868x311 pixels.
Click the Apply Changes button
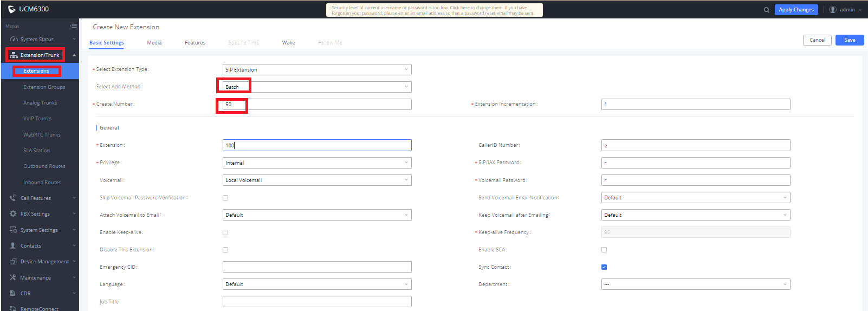[796, 10]
